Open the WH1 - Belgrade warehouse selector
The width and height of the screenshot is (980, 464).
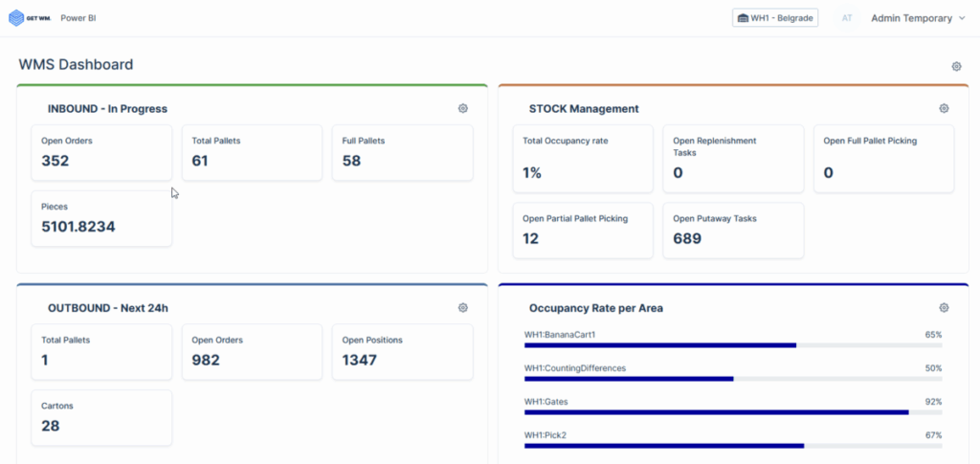point(775,18)
